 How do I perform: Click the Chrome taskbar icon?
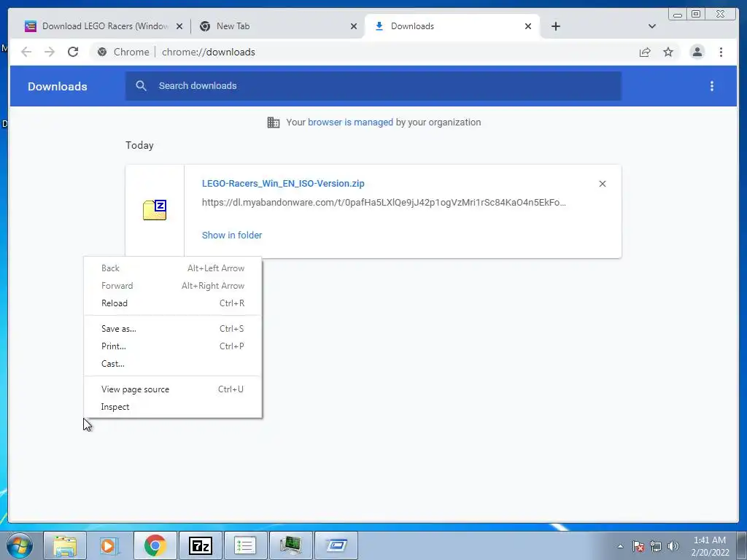155,545
